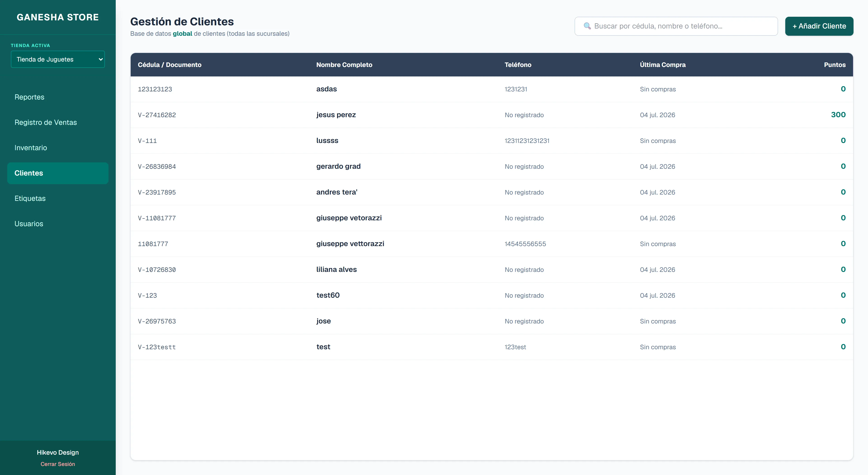The height and width of the screenshot is (475, 868).
Task: Click the Teléfono column header
Action: [518, 65]
